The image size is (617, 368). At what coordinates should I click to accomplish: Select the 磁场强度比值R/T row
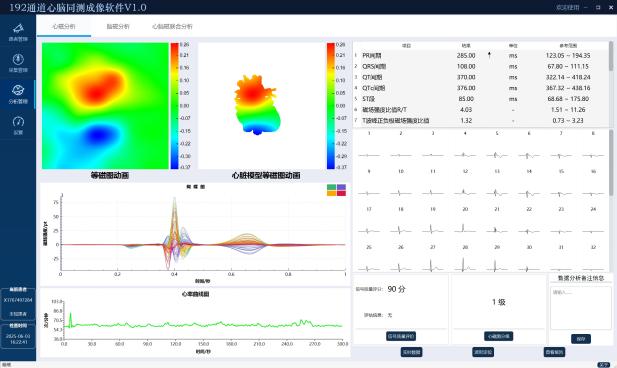click(480, 110)
